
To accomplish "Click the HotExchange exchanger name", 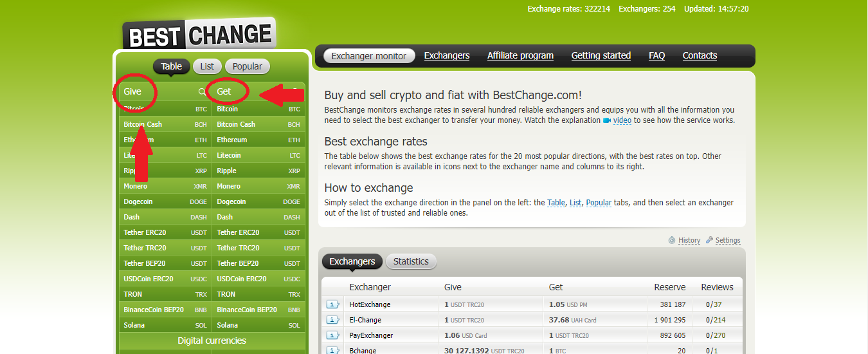I will (x=370, y=304).
